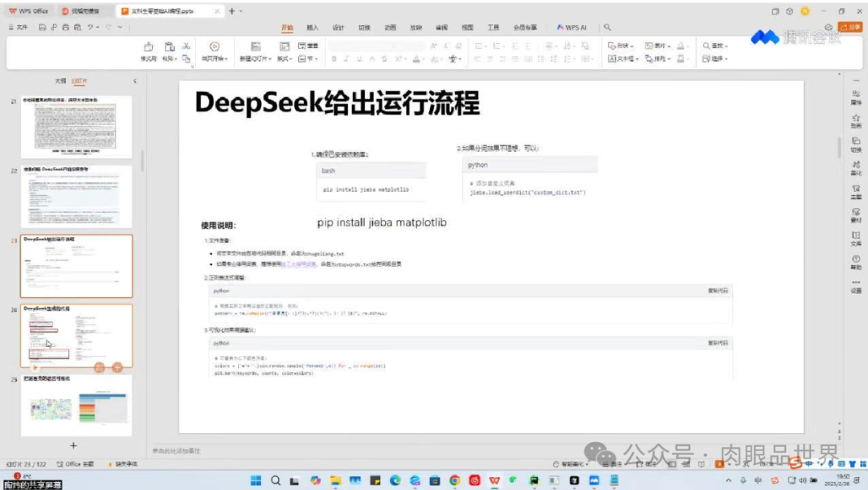Click the Reset slide button
Image resolution: width=868 pixels, height=490 pixels.
coord(309,46)
